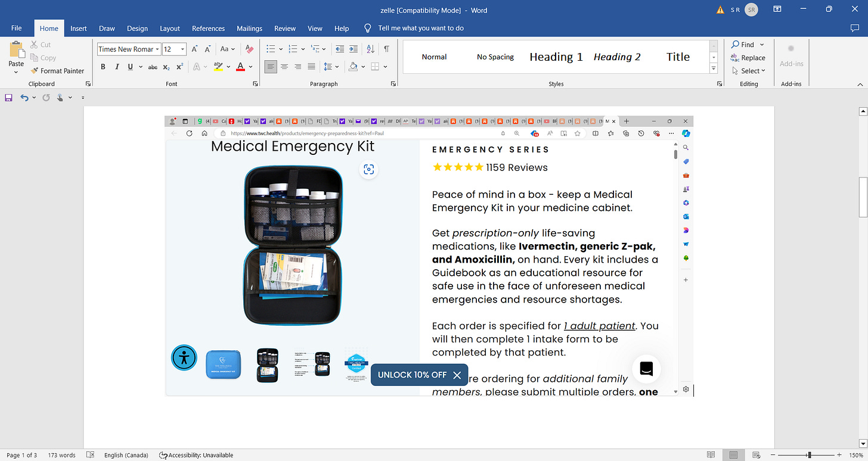This screenshot has width=868, height=461.
Task: Shrink the font size
Action: [x=208, y=49]
